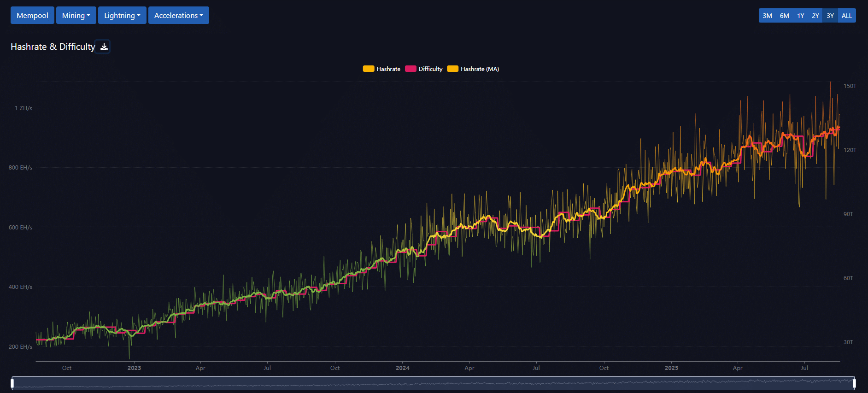The image size is (868, 393).
Task: Toggle the Hashrate legend series
Action: point(381,69)
